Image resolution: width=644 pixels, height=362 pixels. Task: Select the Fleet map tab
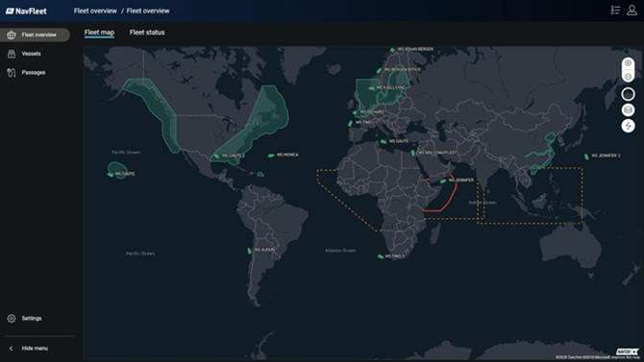coord(99,33)
